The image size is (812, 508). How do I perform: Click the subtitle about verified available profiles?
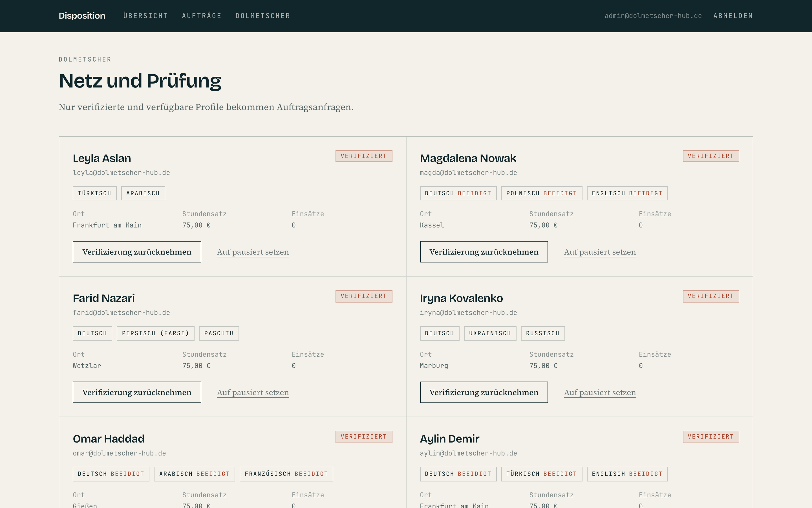tap(206, 107)
